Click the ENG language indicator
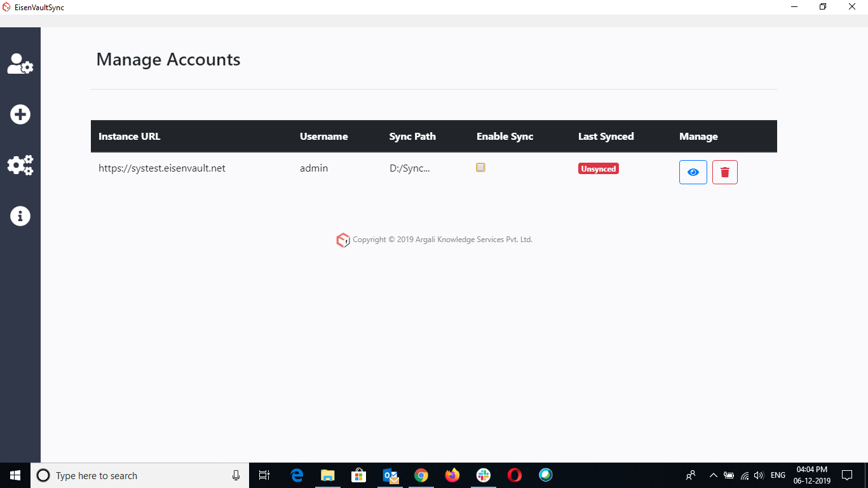 [778, 475]
